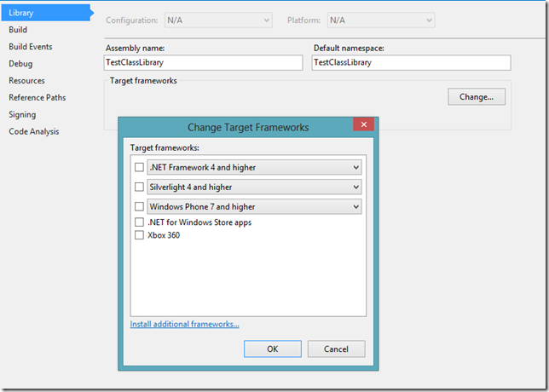Image resolution: width=549 pixels, height=392 pixels.
Task: Go to the Debug tab
Action: tap(20, 64)
